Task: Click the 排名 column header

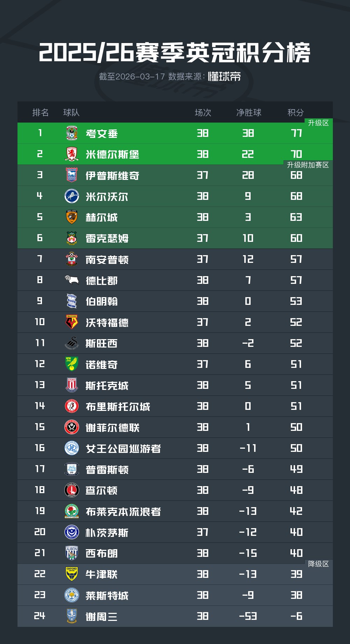Action: pos(40,112)
